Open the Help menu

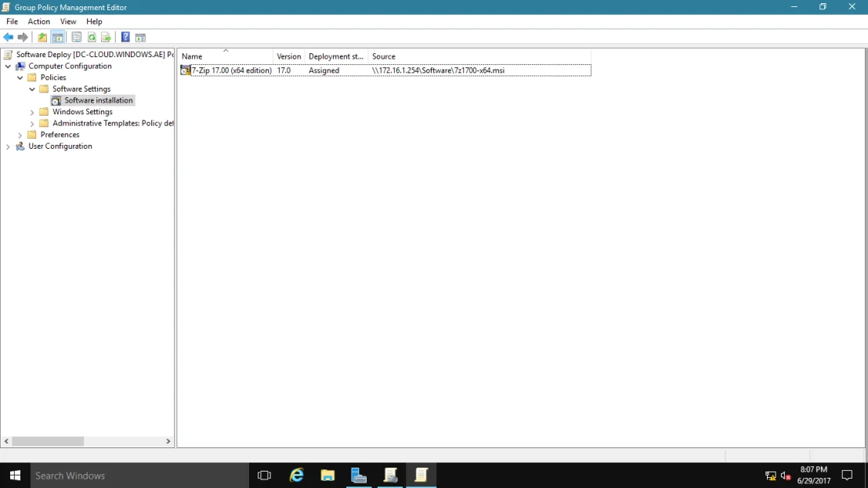pyautogui.click(x=94, y=21)
